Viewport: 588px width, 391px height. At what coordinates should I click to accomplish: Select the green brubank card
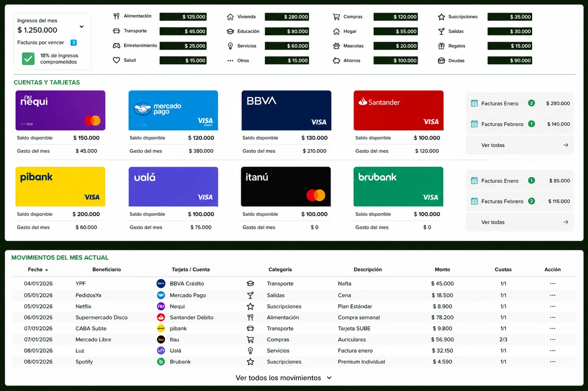[x=399, y=187]
